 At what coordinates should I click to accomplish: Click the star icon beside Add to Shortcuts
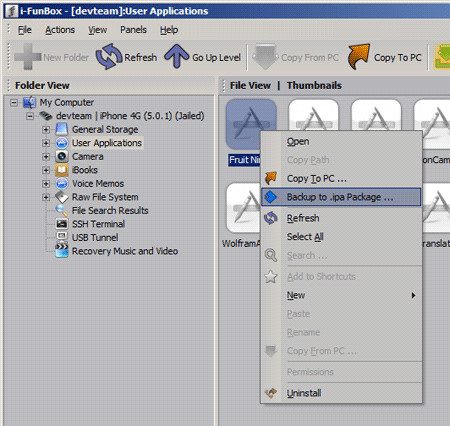coord(271,276)
